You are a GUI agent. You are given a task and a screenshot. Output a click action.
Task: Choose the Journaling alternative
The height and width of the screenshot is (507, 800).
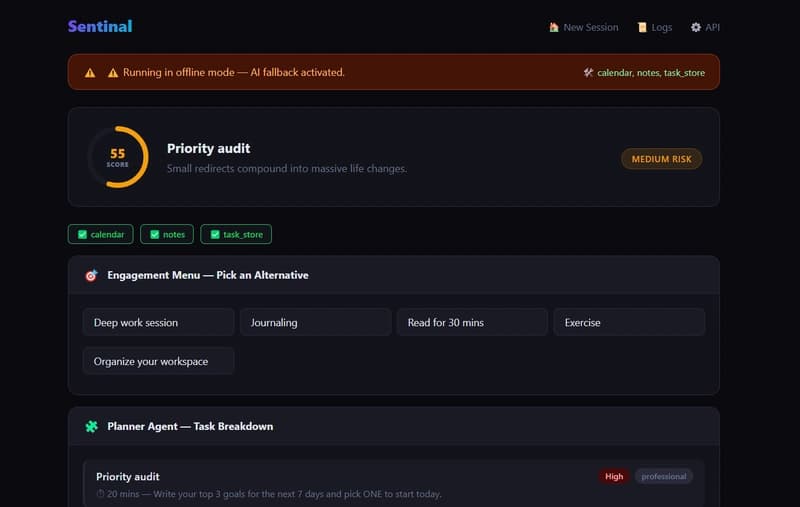(x=316, y=322)
